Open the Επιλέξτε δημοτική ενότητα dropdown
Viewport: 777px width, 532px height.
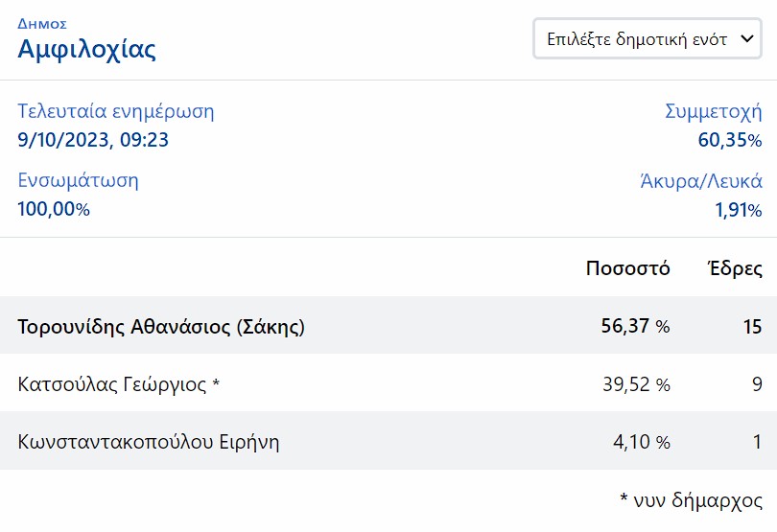click(647, 38)
